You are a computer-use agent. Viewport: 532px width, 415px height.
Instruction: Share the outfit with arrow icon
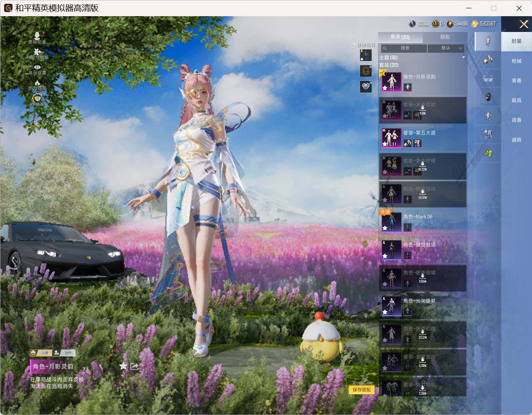[134, 366]
